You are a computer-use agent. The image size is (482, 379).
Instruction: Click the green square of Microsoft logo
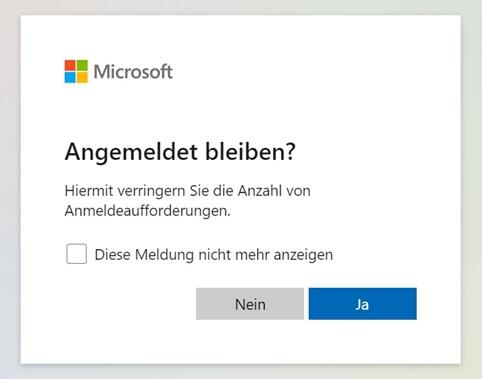82,65
